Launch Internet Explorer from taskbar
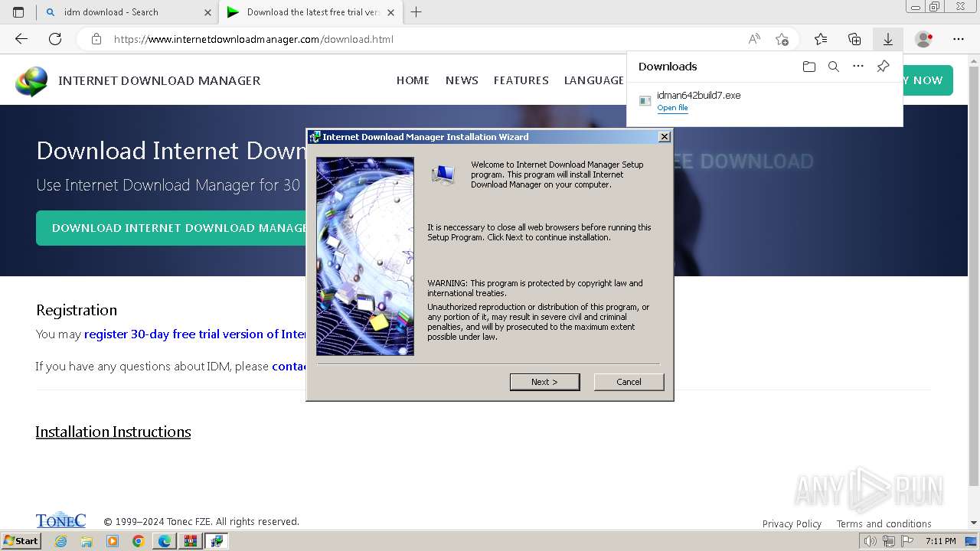The width and height of the screenshot is (980, 551). (x=60, y=541)
